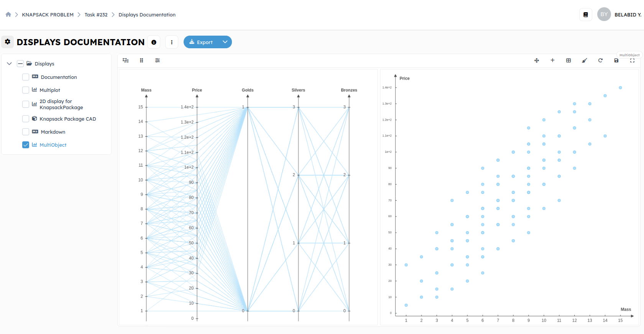Viewport: 644px width, 334px height.
Task: Click the reset refresh arrow icon
Action: (600, 60)
